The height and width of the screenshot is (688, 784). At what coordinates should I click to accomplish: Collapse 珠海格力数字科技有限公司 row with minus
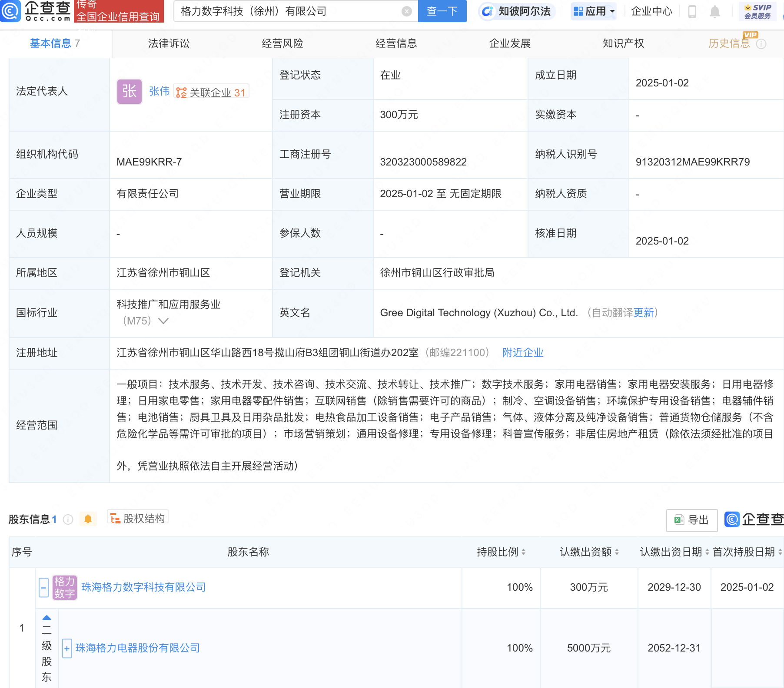tap(43, 588)
